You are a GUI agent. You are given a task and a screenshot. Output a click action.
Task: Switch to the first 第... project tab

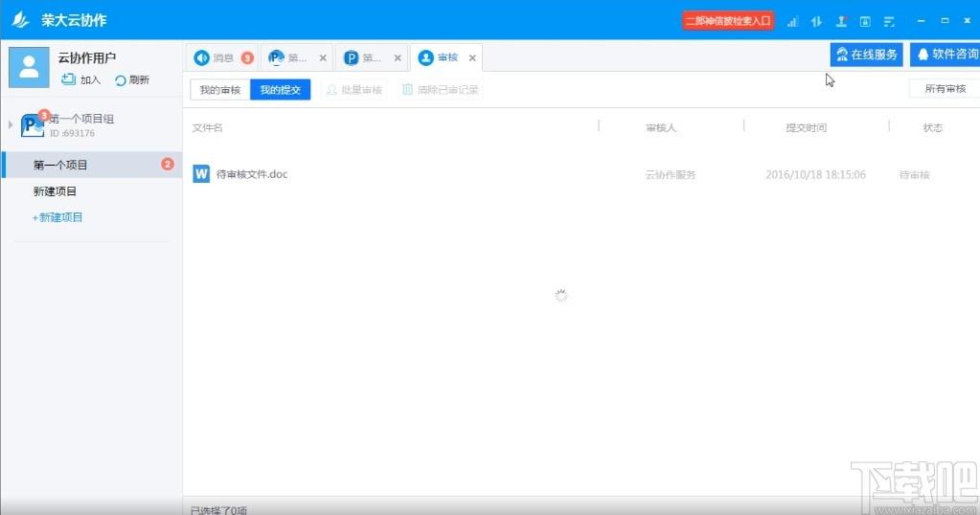[x=296, y=58]
